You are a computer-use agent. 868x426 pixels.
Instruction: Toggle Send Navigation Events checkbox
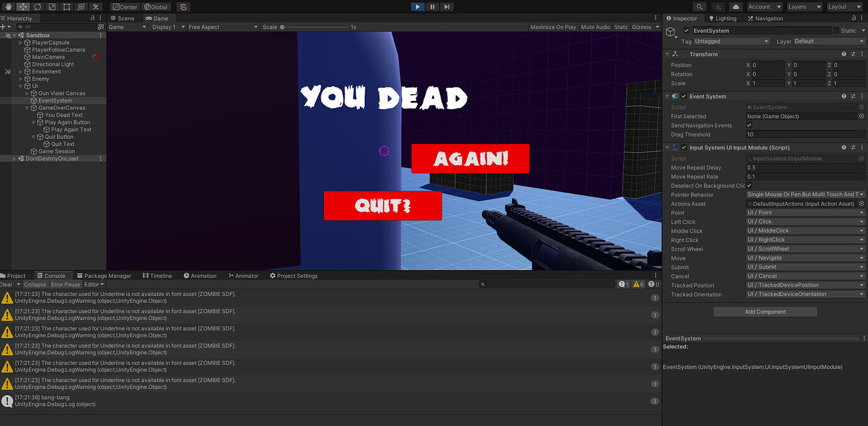pyautogui.click(x=749, y=126)
